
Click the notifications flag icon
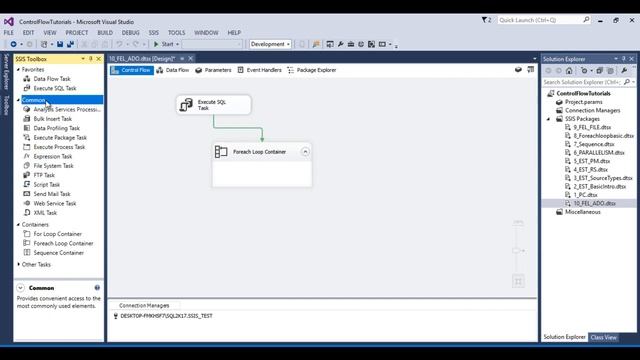point(486,20)
